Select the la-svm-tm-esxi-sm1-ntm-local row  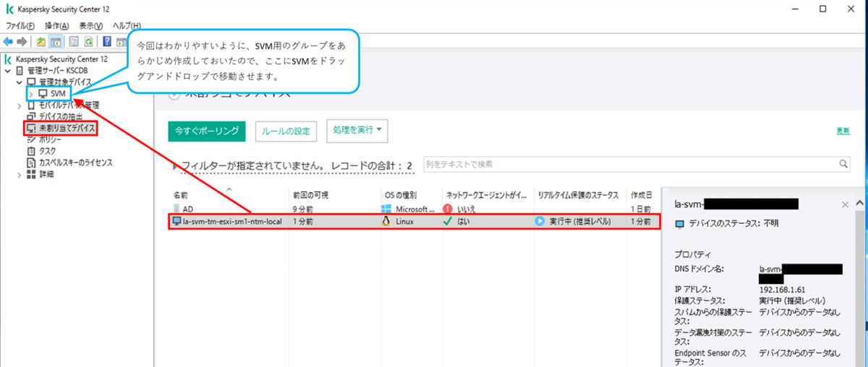(415, 221)
